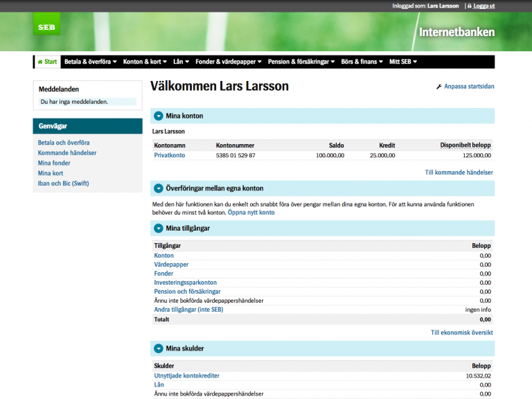The image size is (532, 399).
Task: Click the Meddelanden panel heading
Action: point(59,89)
